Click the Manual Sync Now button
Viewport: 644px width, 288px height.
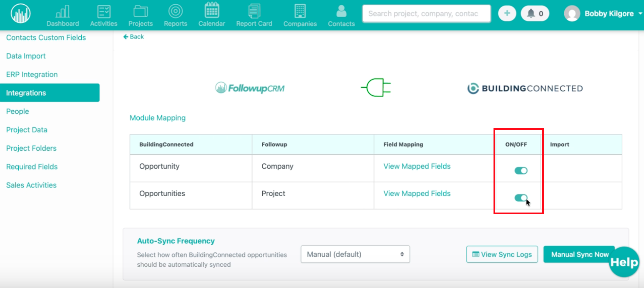tap(580, 254)
